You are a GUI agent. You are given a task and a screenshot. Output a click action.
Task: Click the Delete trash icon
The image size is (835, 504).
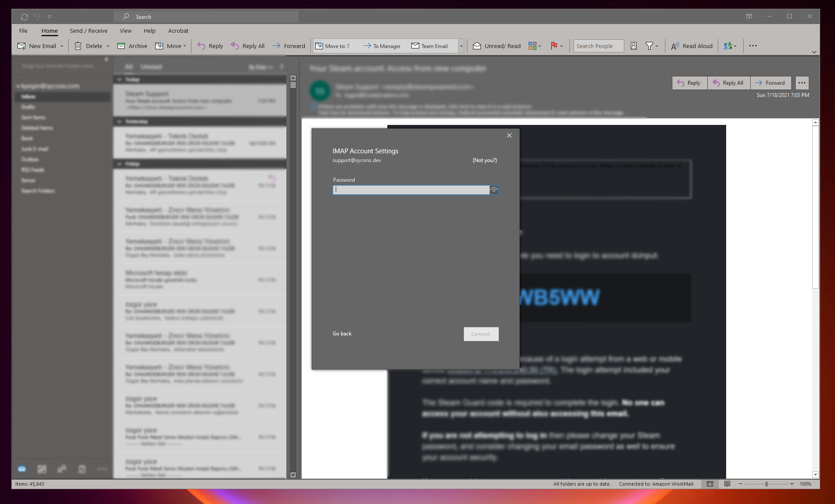click(x=78, y=46)
